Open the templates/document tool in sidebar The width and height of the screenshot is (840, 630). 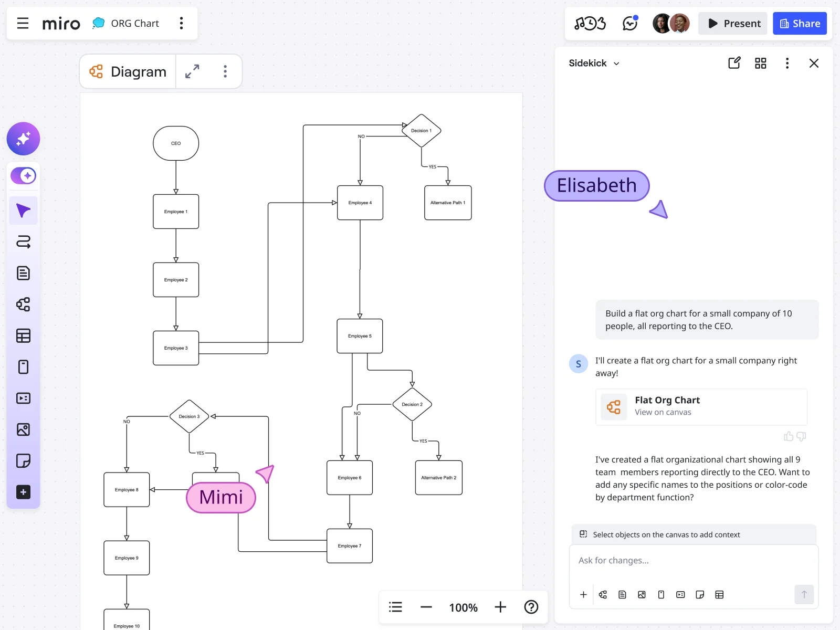pyautogui.click(x=23, y=272)
